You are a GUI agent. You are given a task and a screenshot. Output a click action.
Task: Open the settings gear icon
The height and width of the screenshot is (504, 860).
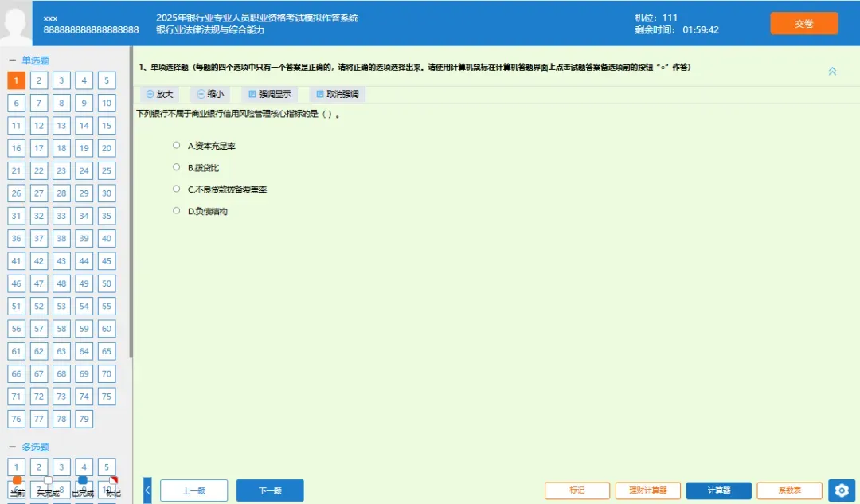(842, 490)
